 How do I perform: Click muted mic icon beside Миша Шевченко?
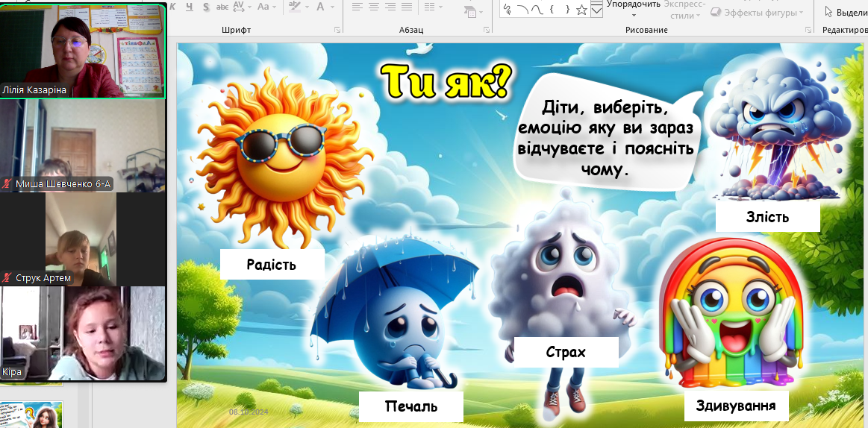7,184
